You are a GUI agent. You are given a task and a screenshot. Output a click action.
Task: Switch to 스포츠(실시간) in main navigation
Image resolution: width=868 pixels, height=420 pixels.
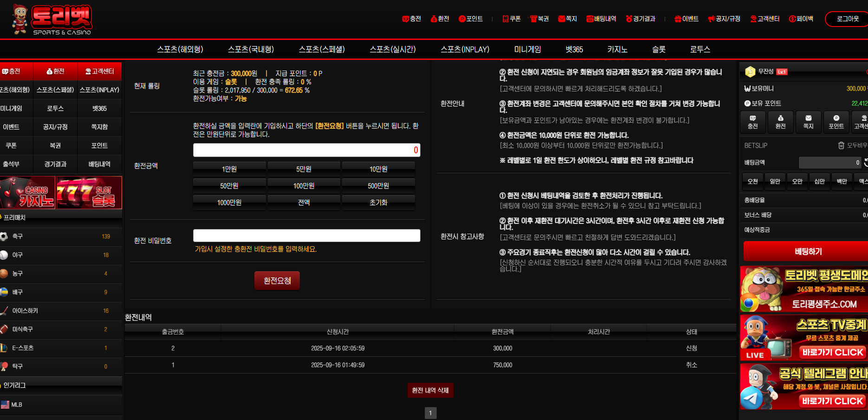click(392, 49)
